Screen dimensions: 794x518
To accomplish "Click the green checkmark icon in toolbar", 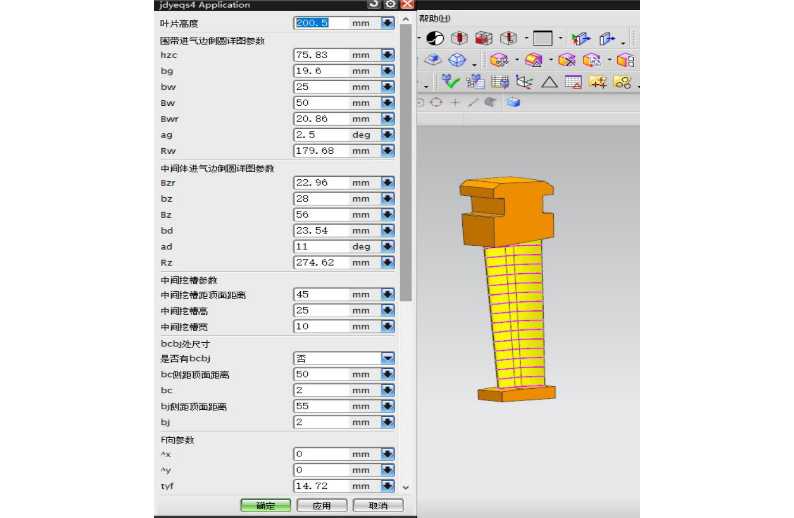I will click(x=451, y=81).
